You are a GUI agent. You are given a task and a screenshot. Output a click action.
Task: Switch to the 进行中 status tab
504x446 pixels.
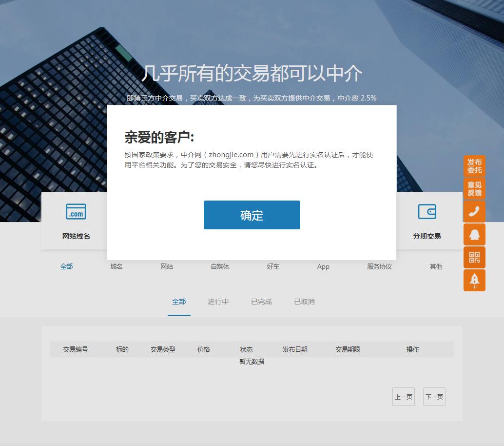[218, 302]
